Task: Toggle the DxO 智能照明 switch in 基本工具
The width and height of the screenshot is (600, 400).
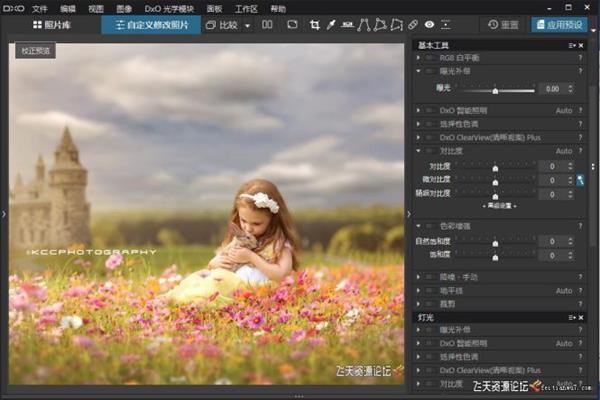Action: [430, 110]
